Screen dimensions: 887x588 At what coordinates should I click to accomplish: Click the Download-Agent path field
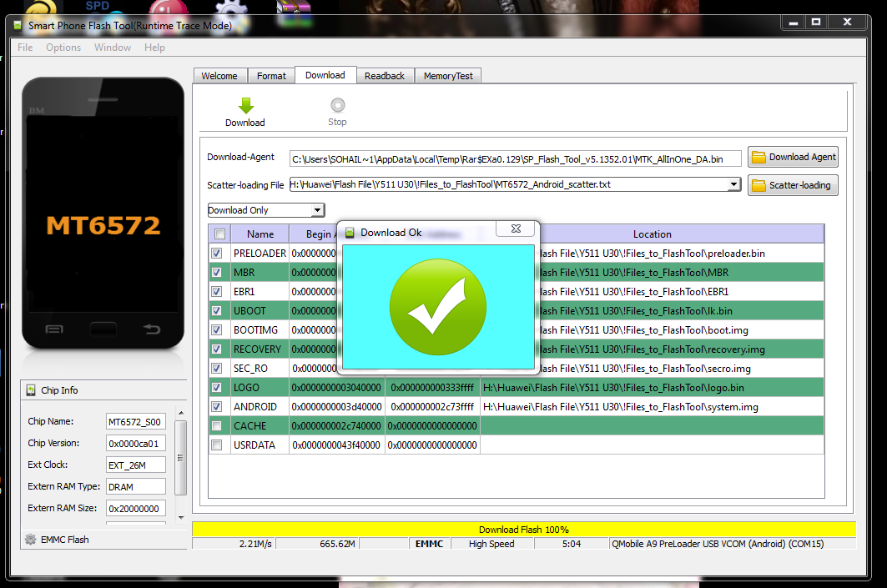[x=515, y=158]
